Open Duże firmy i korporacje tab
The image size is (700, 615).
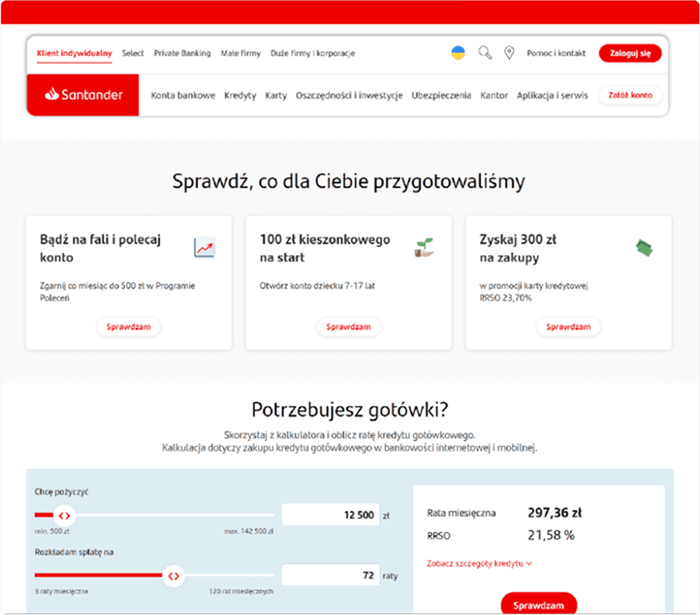point(312,53)
